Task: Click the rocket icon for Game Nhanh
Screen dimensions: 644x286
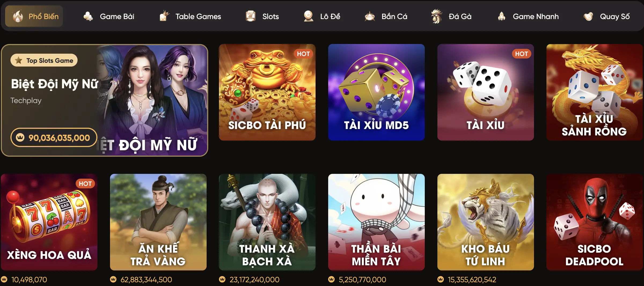Action: pyautogui.click(x=502, y=16)
